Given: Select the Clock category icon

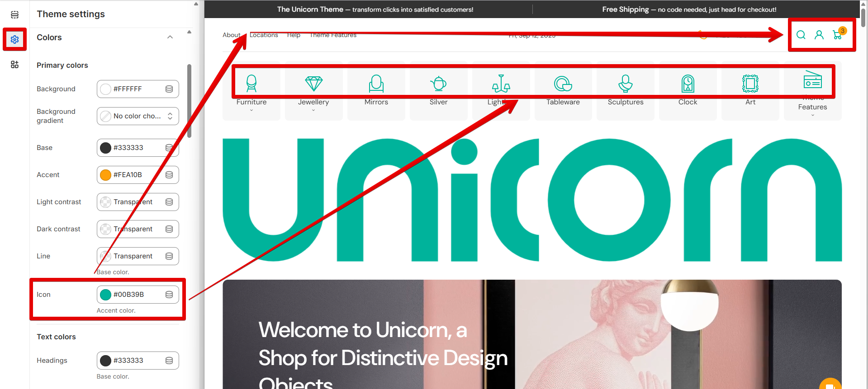Looking at the screenshot, I should (x=688, y=84).
